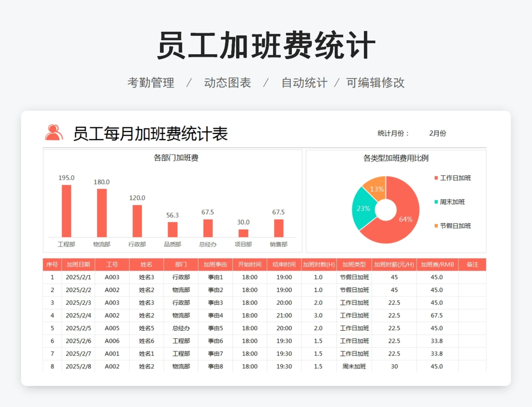
Task: Click the 加班日期 column header
Action: [x=78, y=264]
